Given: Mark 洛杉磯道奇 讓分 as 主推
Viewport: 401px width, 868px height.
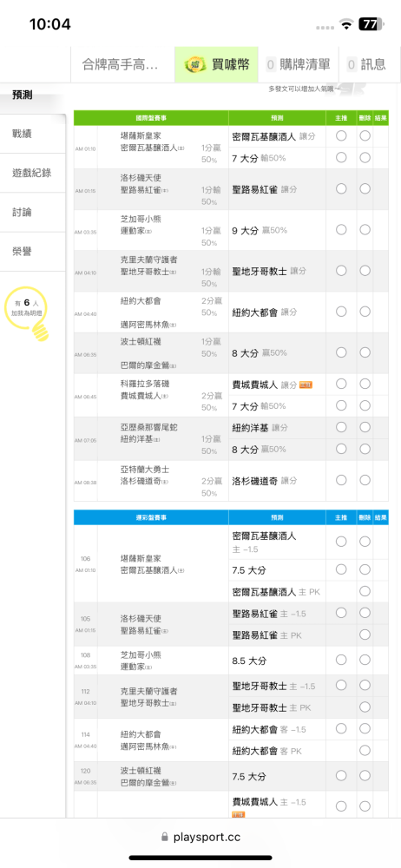Looking at the screenshot, I should (x=341, y=479).
